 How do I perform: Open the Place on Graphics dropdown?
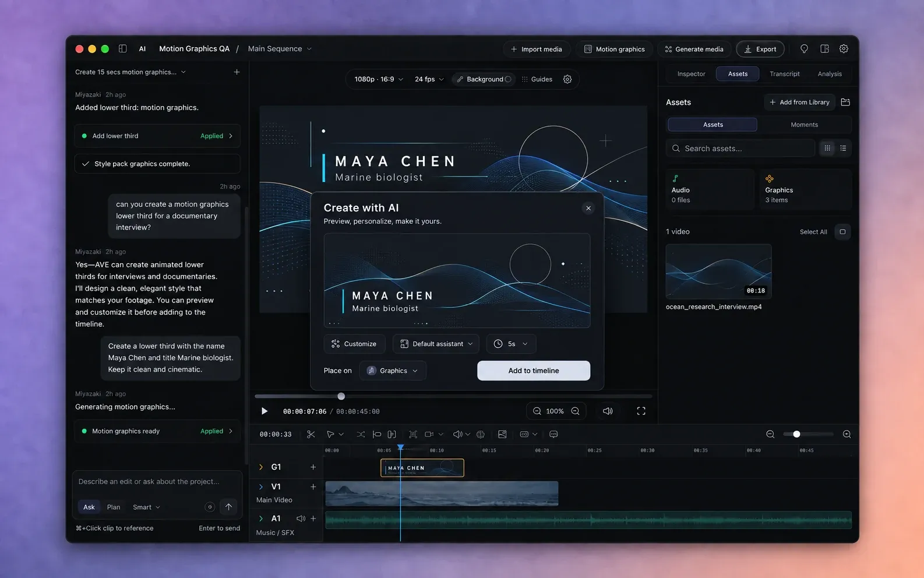coord(393,371)
